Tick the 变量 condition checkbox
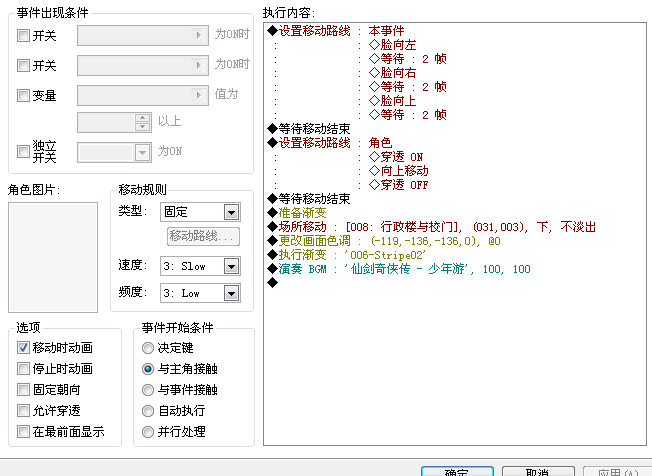Viewport: 652px width, 476px height. (23, 95)
